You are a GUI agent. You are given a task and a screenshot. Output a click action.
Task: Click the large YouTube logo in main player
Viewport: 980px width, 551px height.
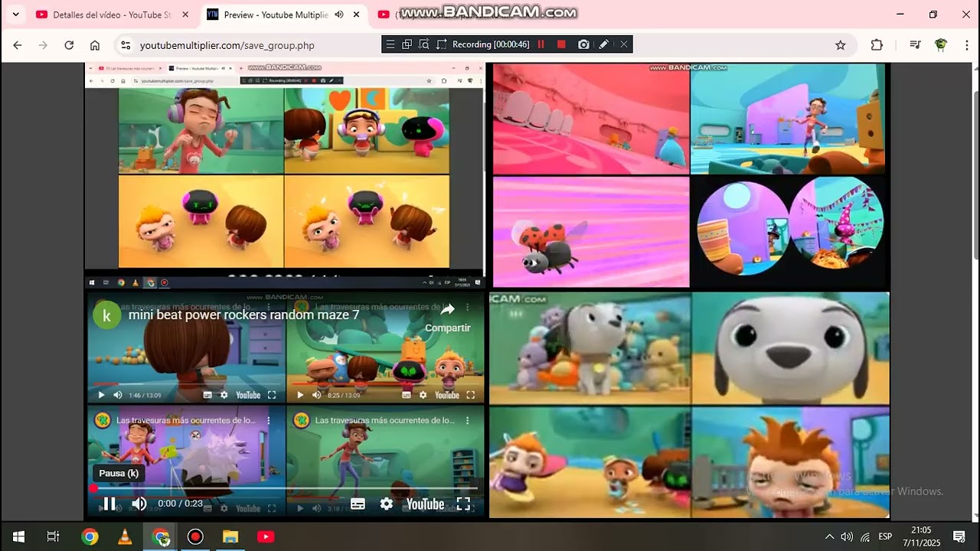[425, 504]
